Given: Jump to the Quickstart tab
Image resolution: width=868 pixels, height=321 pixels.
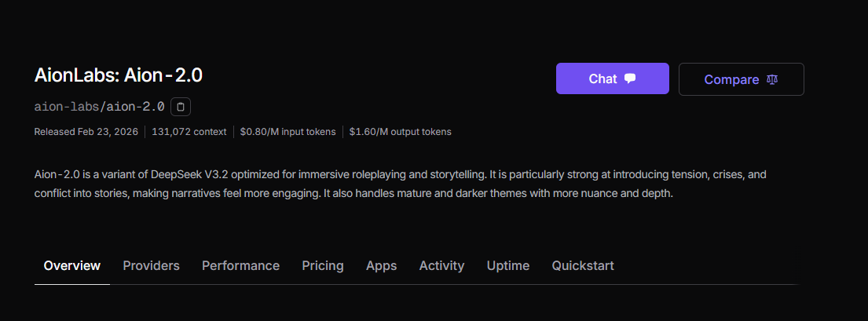Looking at the screenshot, I should pos(583,265).
